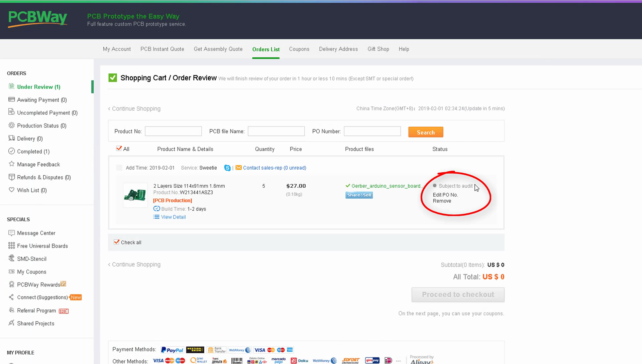The width and height of the screenshot is (642, 364).
Task: Click the Under Review sidebar icon
Action: click(x=12, y=86)
